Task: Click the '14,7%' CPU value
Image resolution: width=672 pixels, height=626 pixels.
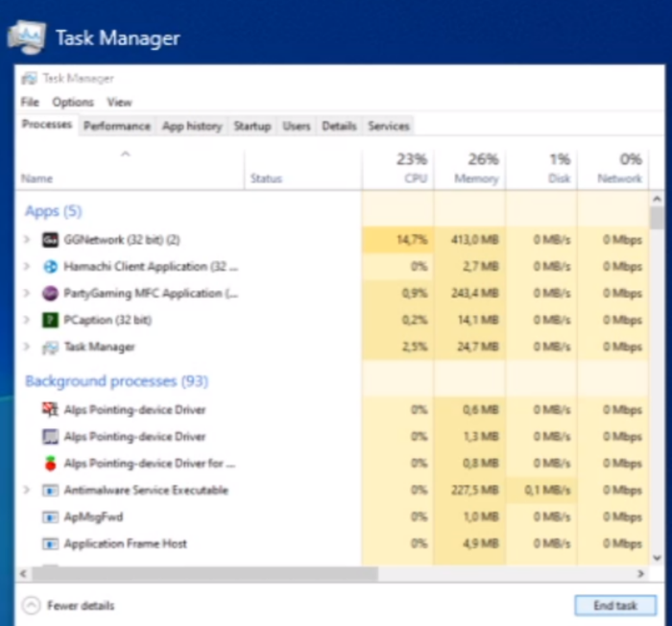Action: [412, 240]
